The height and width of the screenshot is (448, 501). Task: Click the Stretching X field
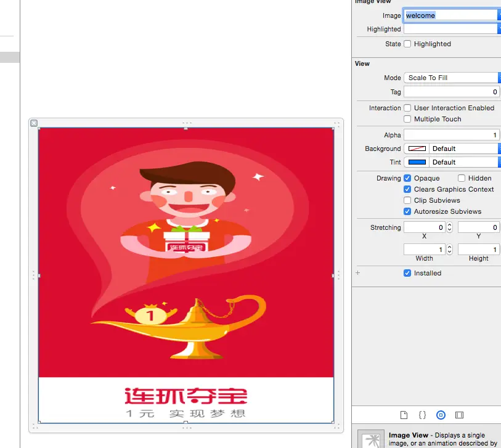click(425, 227)
